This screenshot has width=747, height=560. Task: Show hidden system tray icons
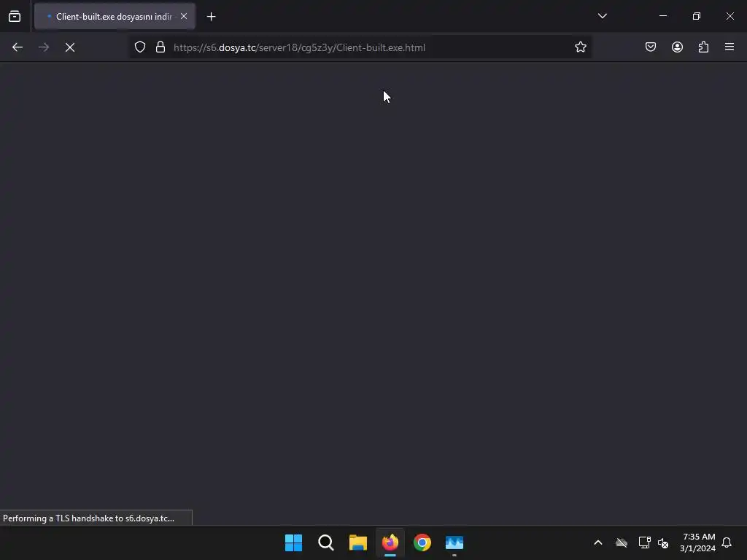[x=598, y=542]
